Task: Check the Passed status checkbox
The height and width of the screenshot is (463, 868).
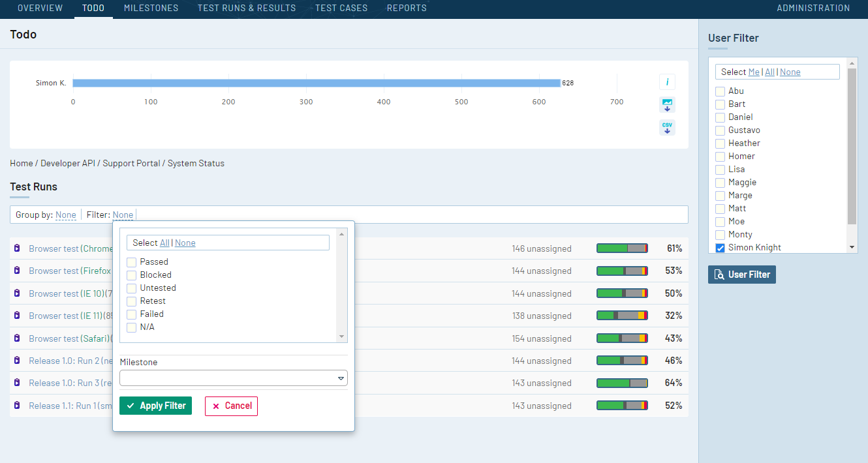Action: (131, 261)
